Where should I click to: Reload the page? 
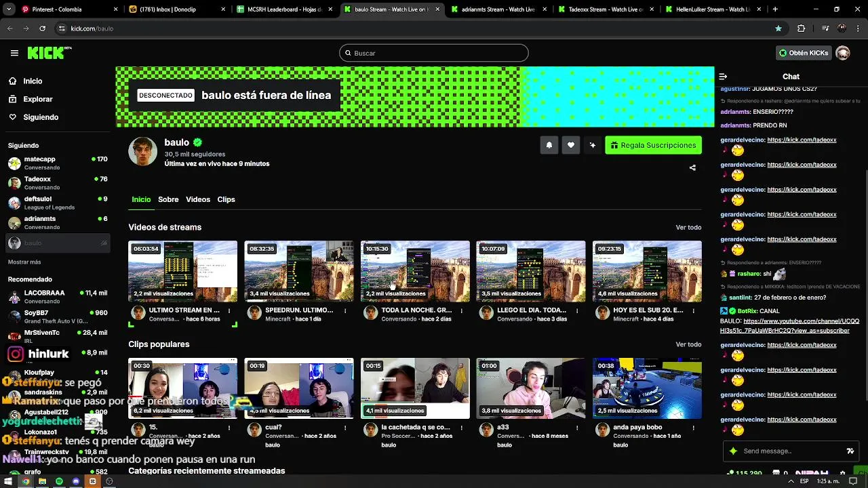coord(42,28)
